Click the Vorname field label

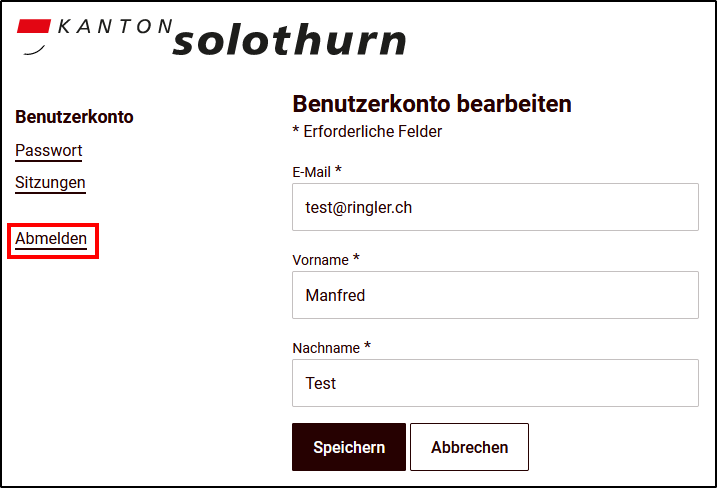320,260
